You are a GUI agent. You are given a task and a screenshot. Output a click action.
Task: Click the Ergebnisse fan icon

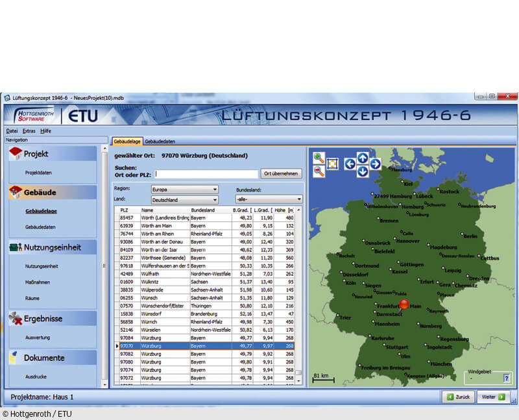(16, 318)
